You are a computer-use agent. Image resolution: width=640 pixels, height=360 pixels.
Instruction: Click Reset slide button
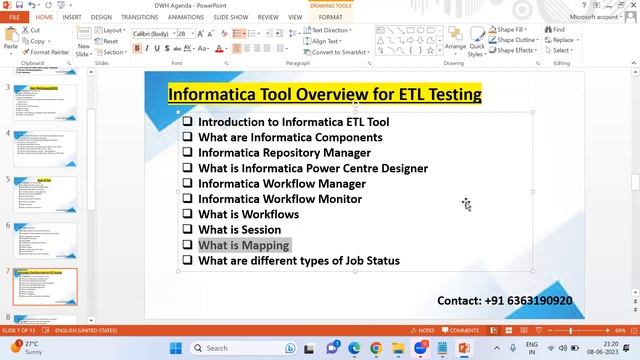coord(107,41)
